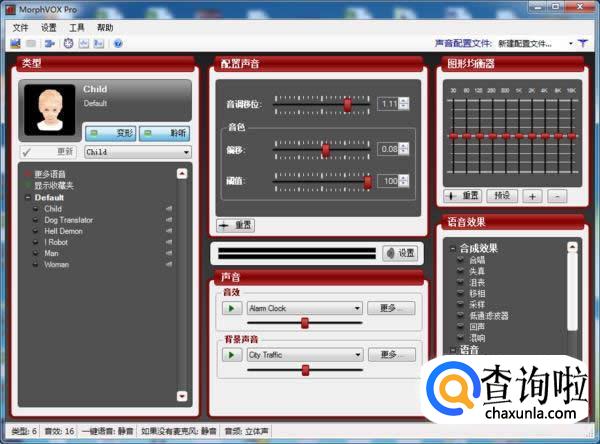
Task: Click 更多 beside Alarm Clock
Action: pos(391,308)
